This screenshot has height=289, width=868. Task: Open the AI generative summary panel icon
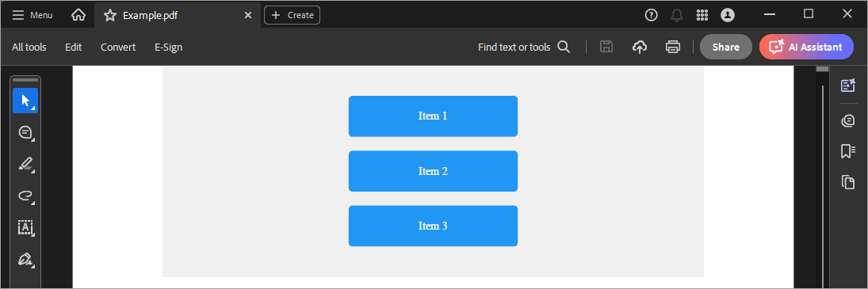[848, 85]
